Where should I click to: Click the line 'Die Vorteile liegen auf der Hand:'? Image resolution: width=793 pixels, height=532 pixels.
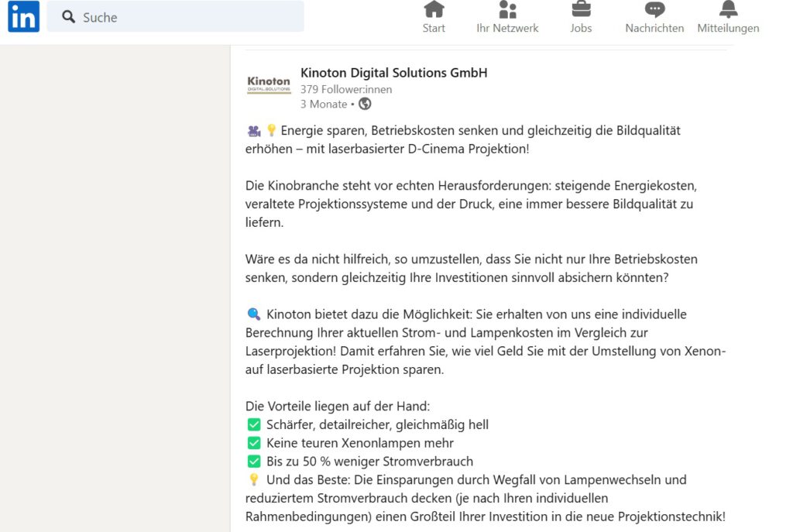point(338,406)
